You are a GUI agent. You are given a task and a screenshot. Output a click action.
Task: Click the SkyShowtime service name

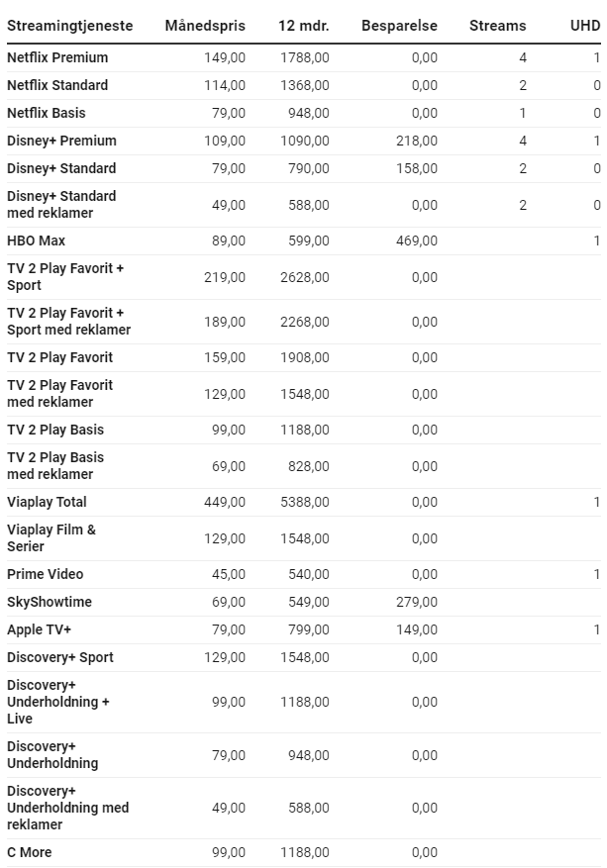pos(50,602)
